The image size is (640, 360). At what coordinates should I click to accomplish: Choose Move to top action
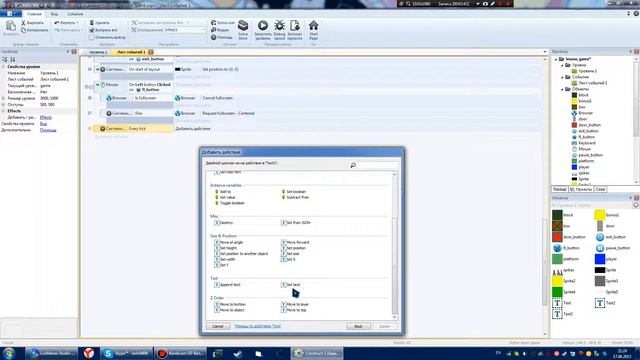point(294,310)
